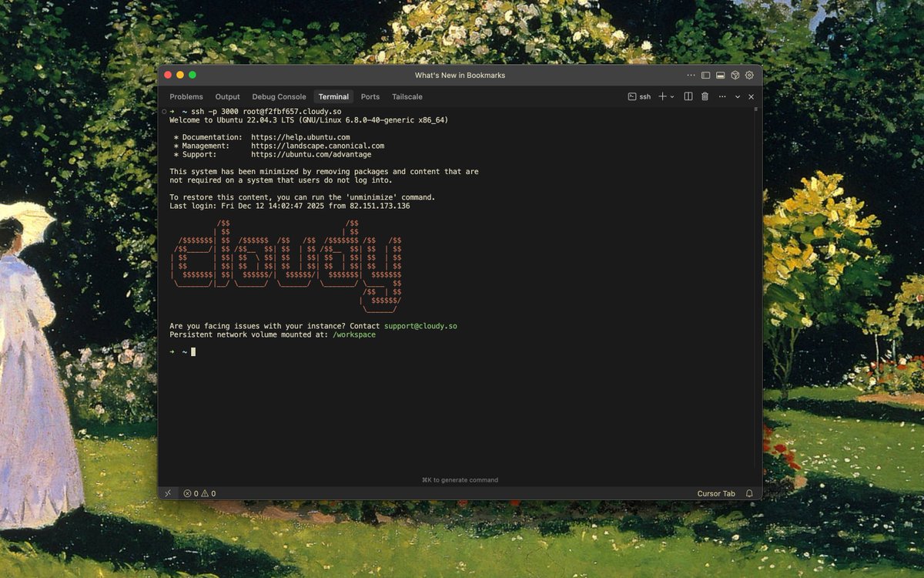The height and width of the screenshot is (578, 924).
Task: Select the Terminal tab
Action: [x=333, y=96]
